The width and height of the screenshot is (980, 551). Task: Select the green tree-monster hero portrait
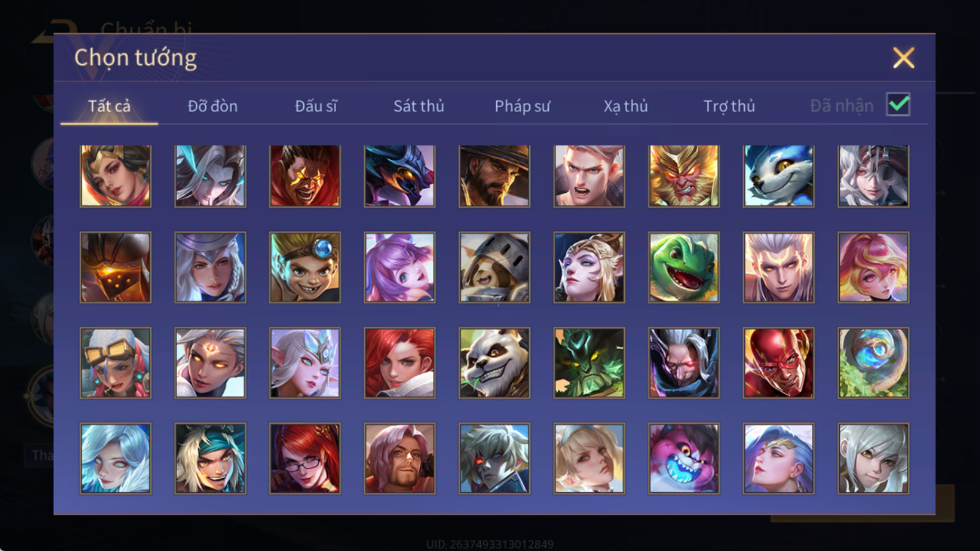pos(589,363)
